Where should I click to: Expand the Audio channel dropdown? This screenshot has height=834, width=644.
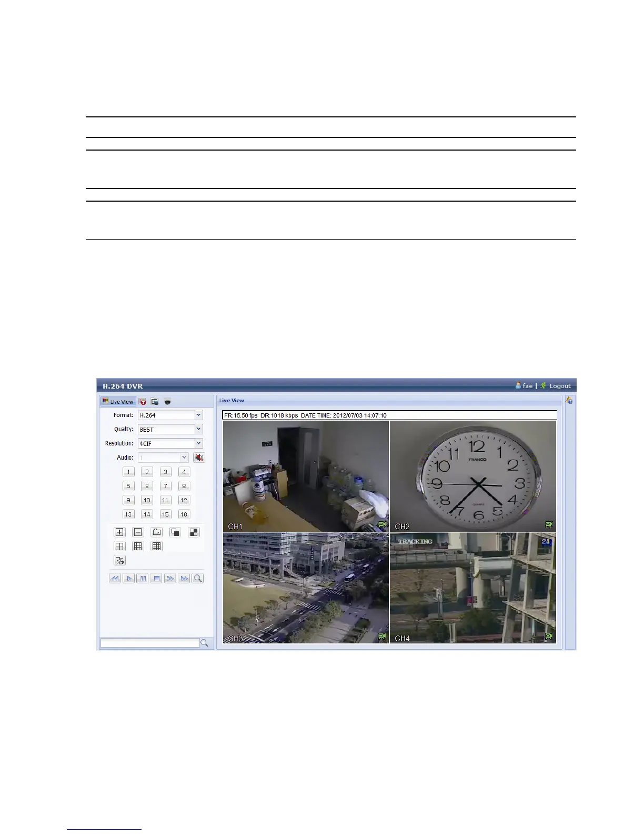[184, 458]
